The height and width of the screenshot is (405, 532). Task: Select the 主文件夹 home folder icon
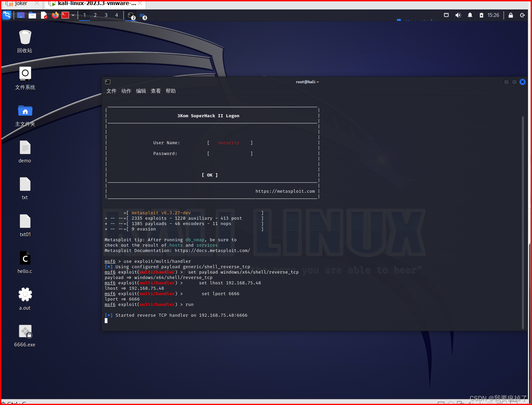pos(25,115)
